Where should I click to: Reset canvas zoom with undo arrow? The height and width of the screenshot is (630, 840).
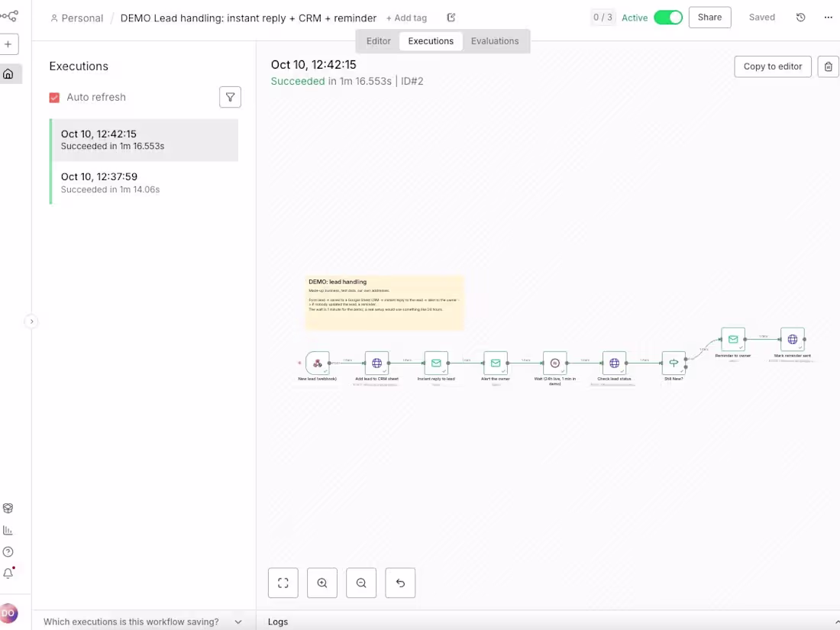(400, 583)
